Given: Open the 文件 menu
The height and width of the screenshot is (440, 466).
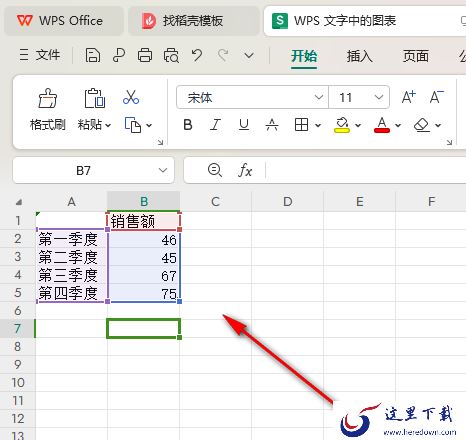Looking at the screenshot, I should click(40, 55).
